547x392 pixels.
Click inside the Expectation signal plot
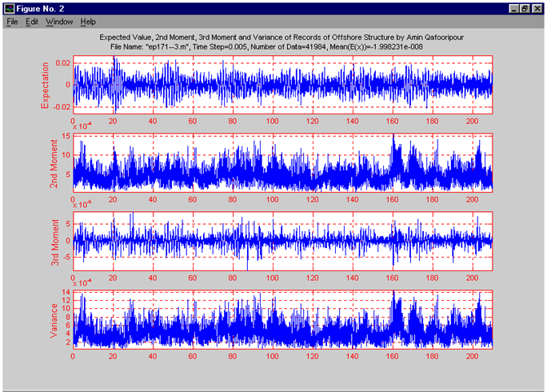pos(281,84)
